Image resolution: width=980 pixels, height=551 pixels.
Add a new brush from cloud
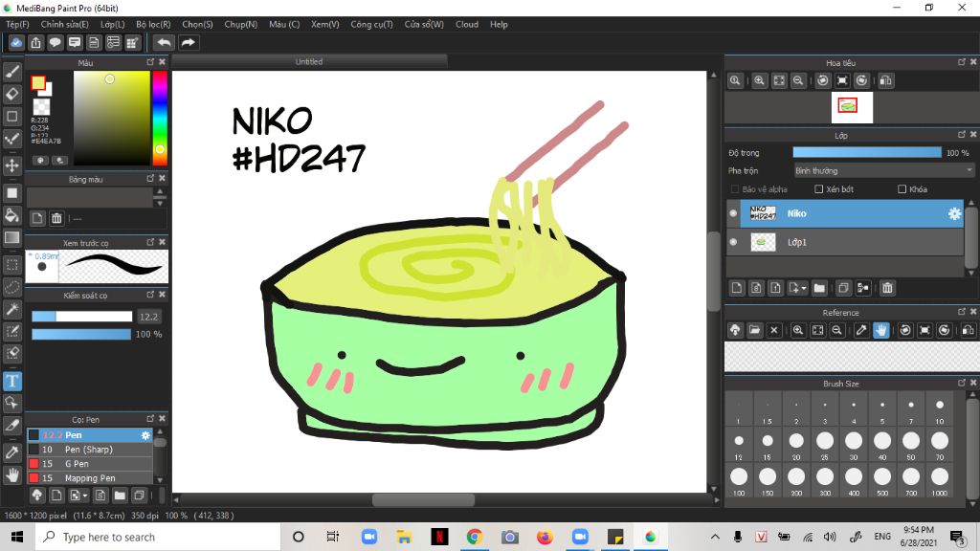click(37, 496)
